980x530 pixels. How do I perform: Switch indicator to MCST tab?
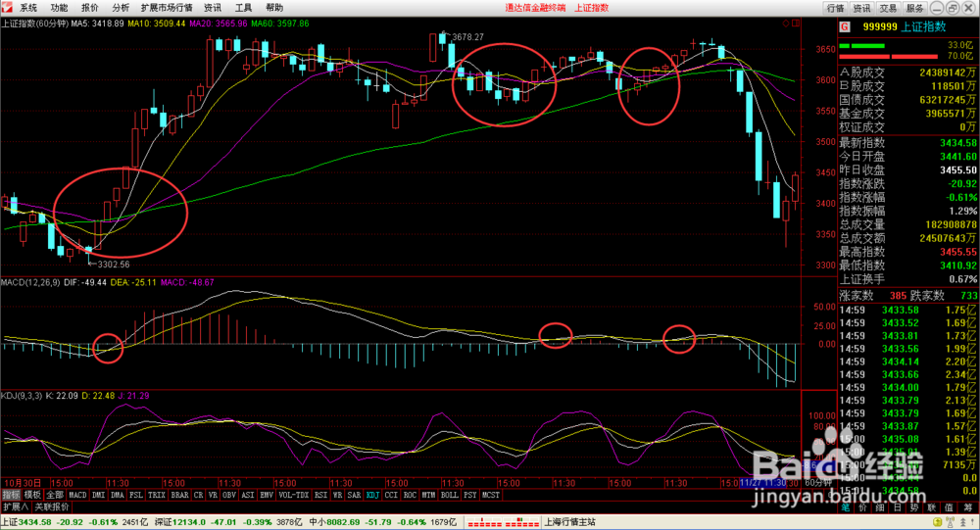point(491,495)
